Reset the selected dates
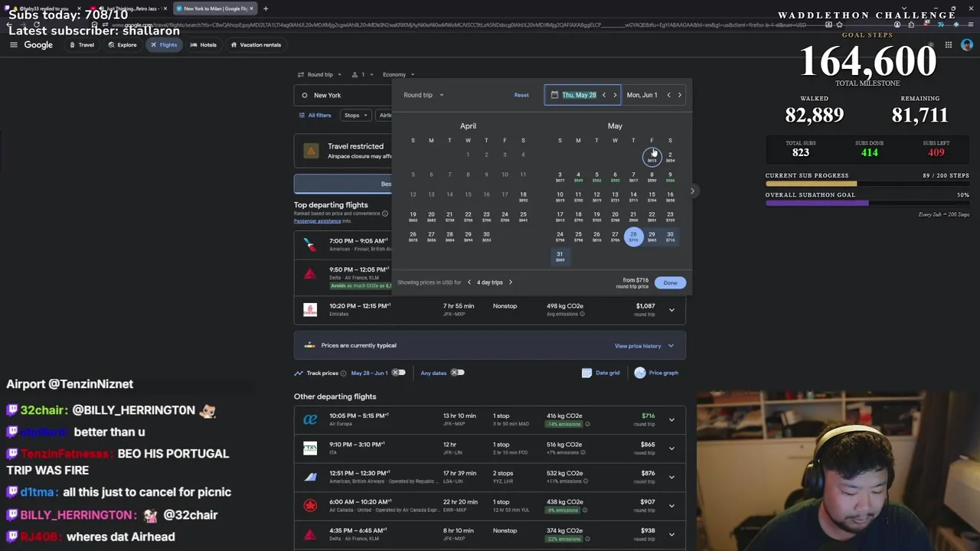 (521, 95)
